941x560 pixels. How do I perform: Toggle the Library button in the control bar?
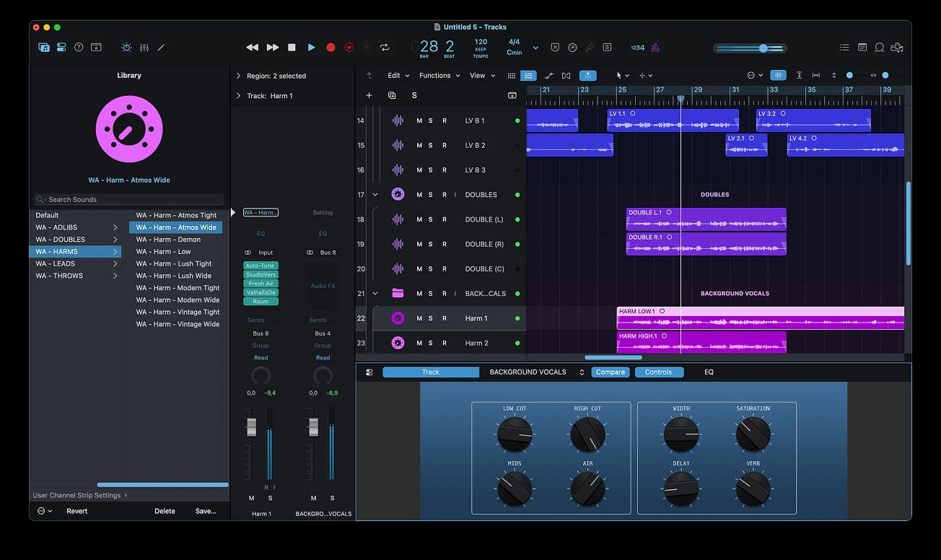44,48
